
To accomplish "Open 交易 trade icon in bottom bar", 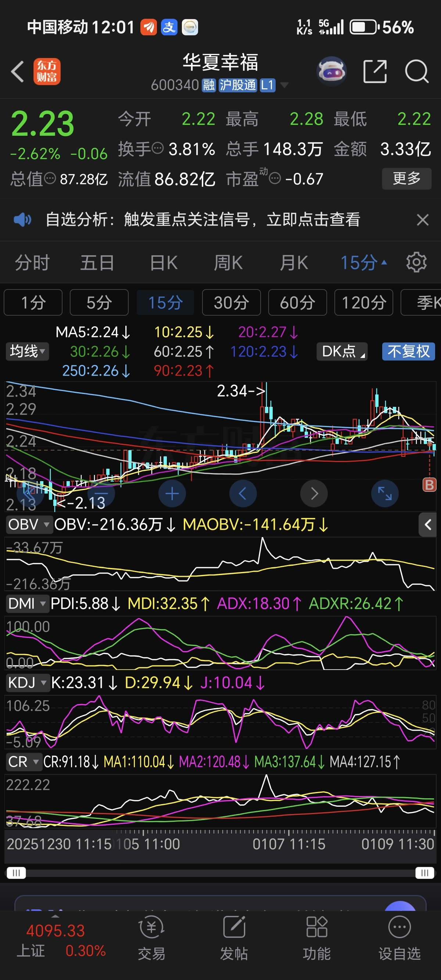I will point(151,938).
